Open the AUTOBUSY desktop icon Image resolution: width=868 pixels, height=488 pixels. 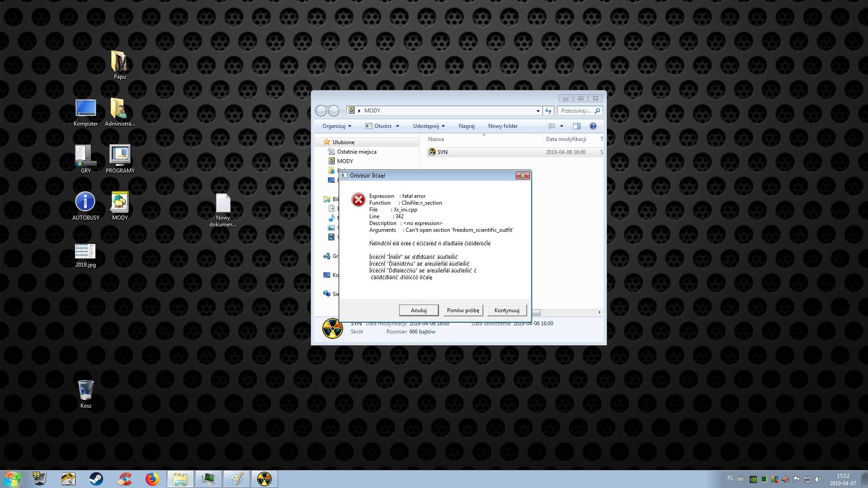(x=85, y=206)
